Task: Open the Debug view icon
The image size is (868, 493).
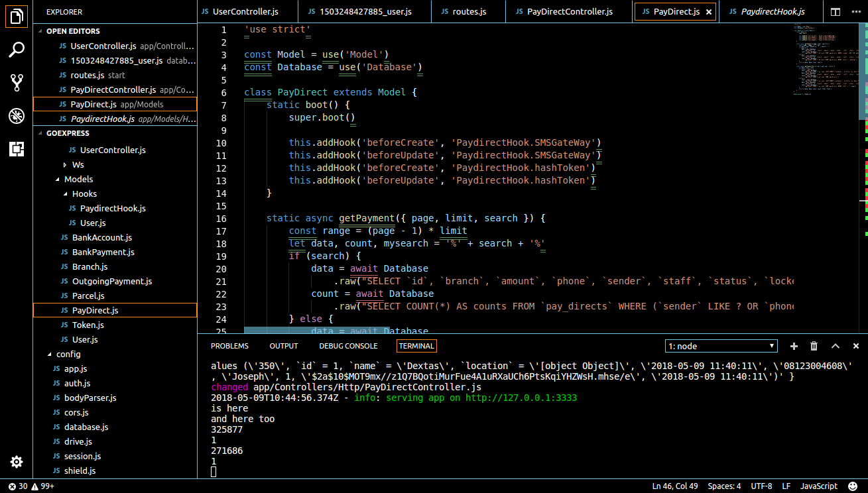Action: click(17, 116)
